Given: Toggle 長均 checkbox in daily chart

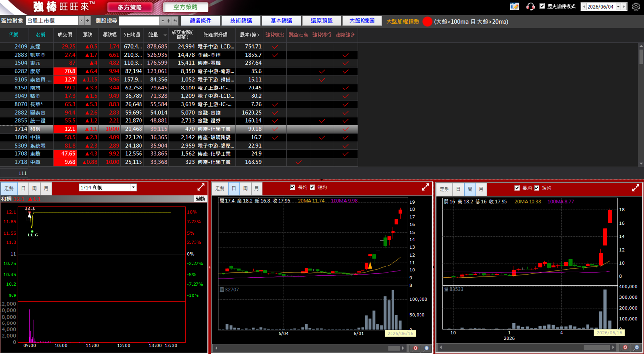Looking at the screenshot, I should pyautogui.click(x=293, y=187).
